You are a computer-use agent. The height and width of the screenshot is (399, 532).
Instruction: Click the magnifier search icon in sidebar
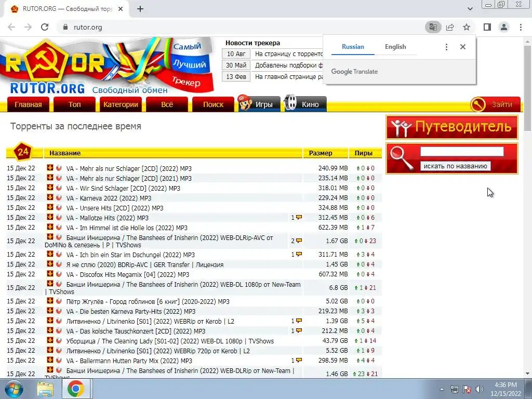402,158
